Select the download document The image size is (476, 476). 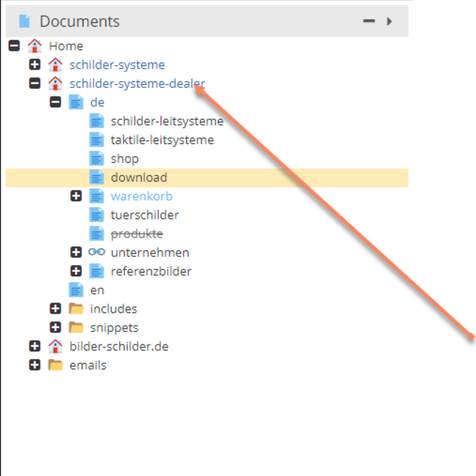click(x=139, y=177)
